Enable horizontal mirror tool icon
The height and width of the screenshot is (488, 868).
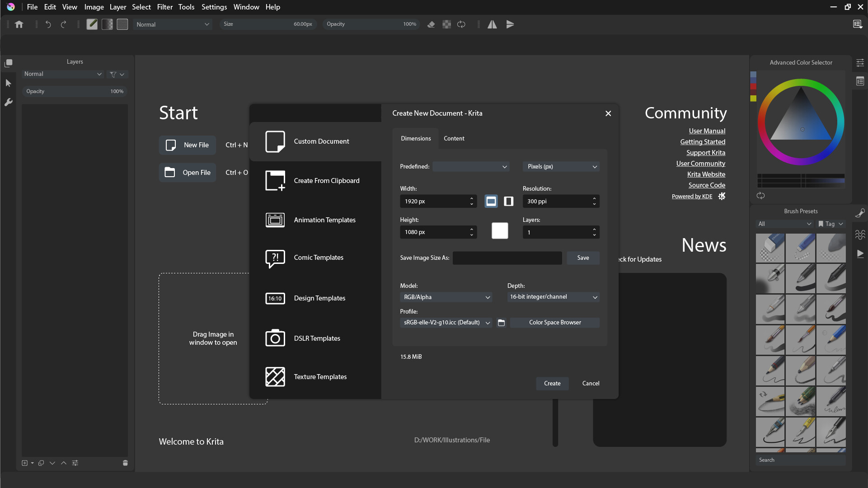(492, 24)
